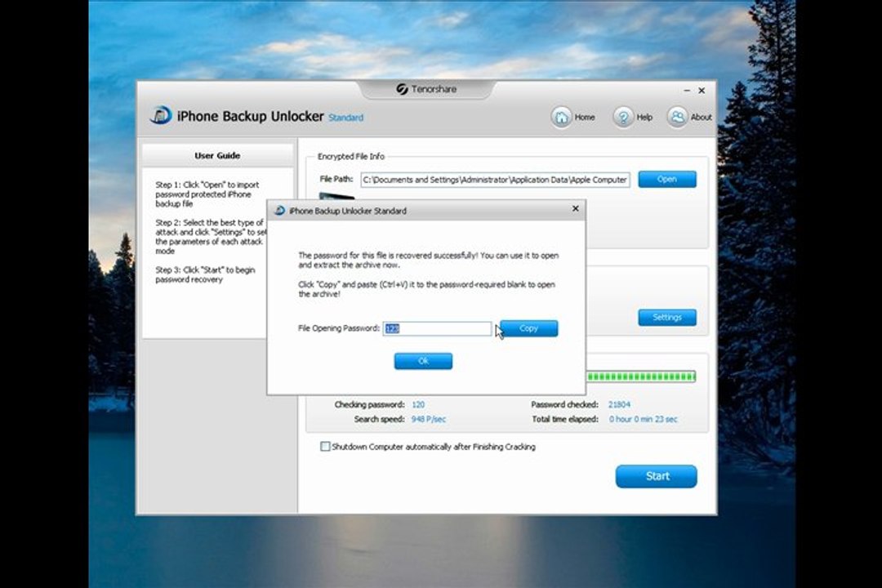Open the About people icon

[677, 117]
